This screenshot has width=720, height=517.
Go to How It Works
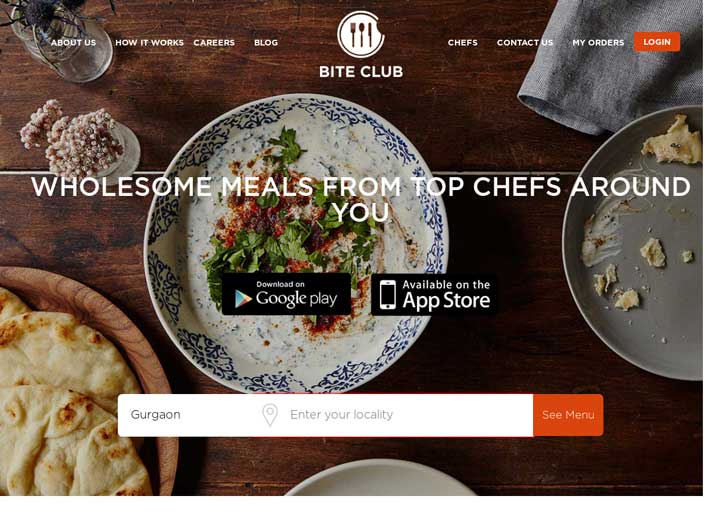coord(149,43)
